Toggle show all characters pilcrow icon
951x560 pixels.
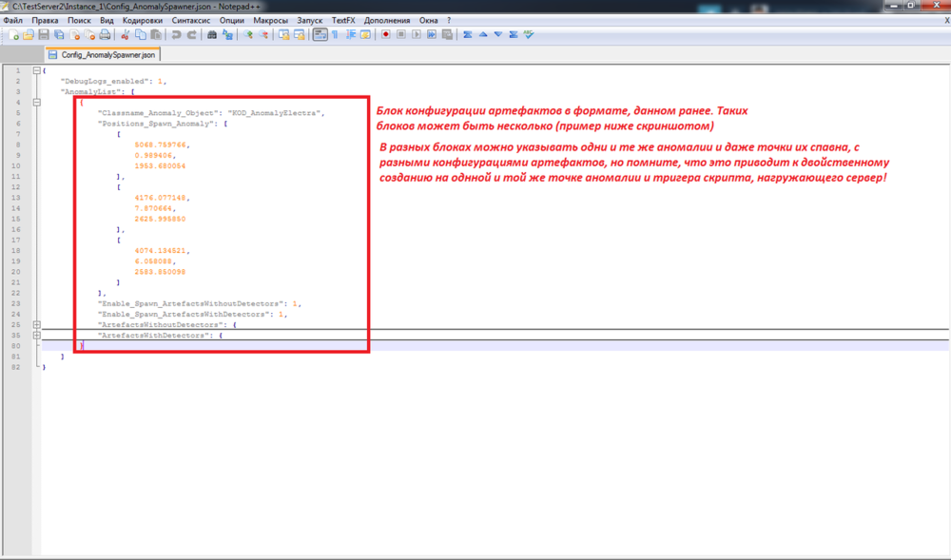pyautogui.click(x=335, y=35)
